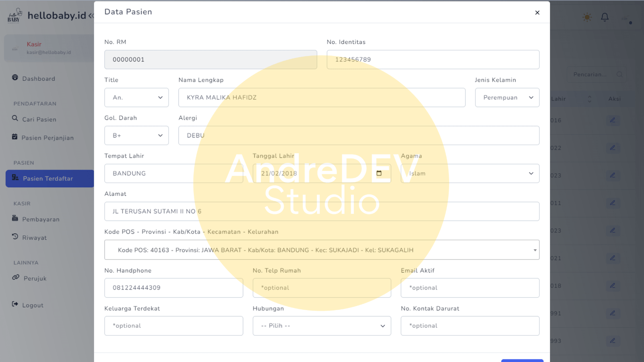Image resolution: width=644 pixels, height=362 pixels.
Task: Open Pembayaran in the sidebar
Action: point(41,219)
